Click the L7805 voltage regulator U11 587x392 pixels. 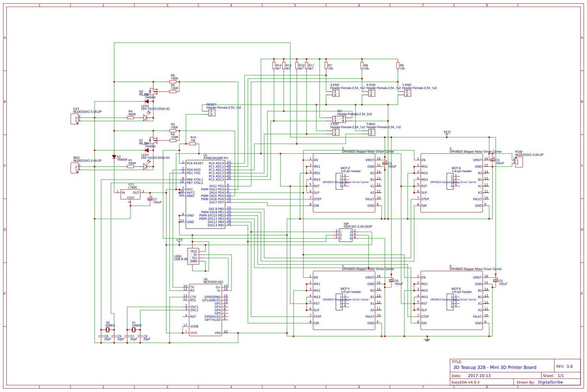pos(130,194)
